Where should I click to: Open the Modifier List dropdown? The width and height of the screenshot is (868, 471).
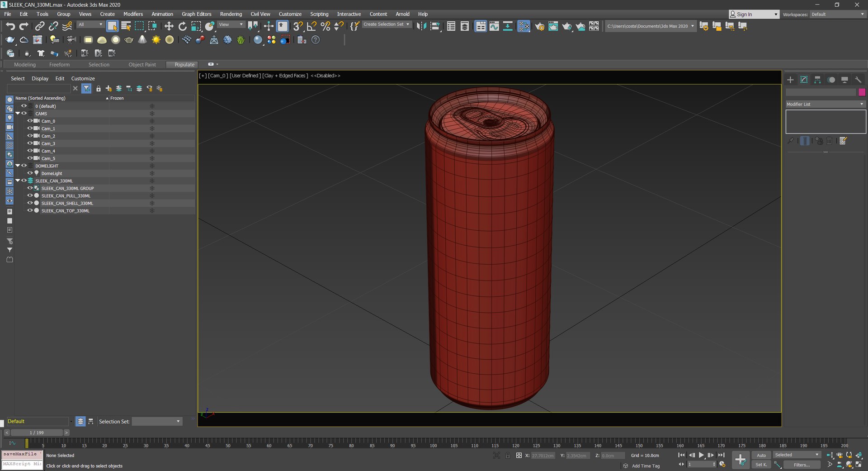click(826, 104)
